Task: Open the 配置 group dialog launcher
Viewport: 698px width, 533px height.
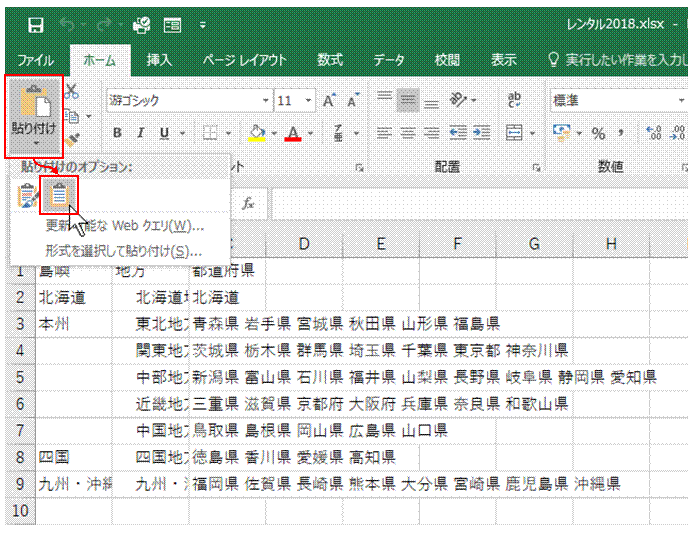Action: (537, 167)
